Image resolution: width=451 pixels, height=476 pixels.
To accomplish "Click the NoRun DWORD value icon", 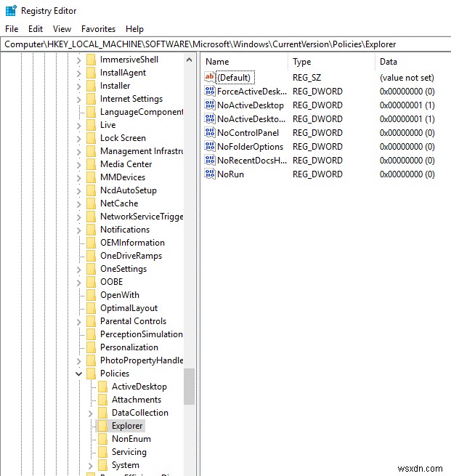I will pyautogui.click(x=210, y=174).
